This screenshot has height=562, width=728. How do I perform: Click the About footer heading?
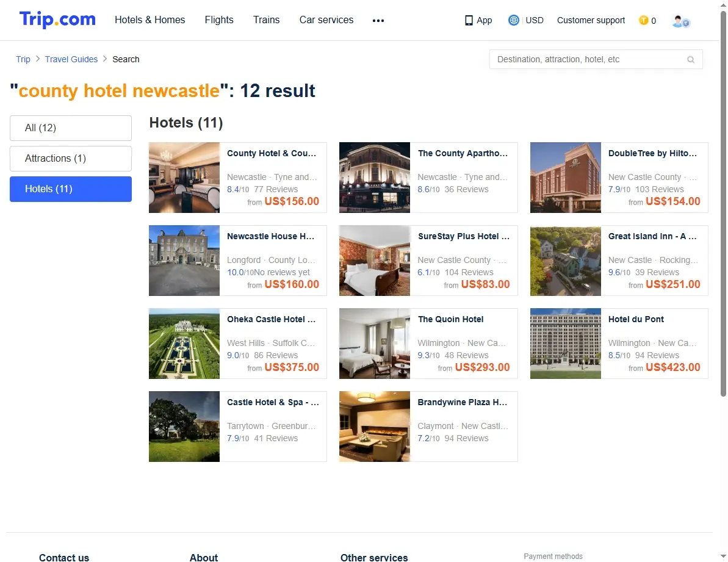203,557
